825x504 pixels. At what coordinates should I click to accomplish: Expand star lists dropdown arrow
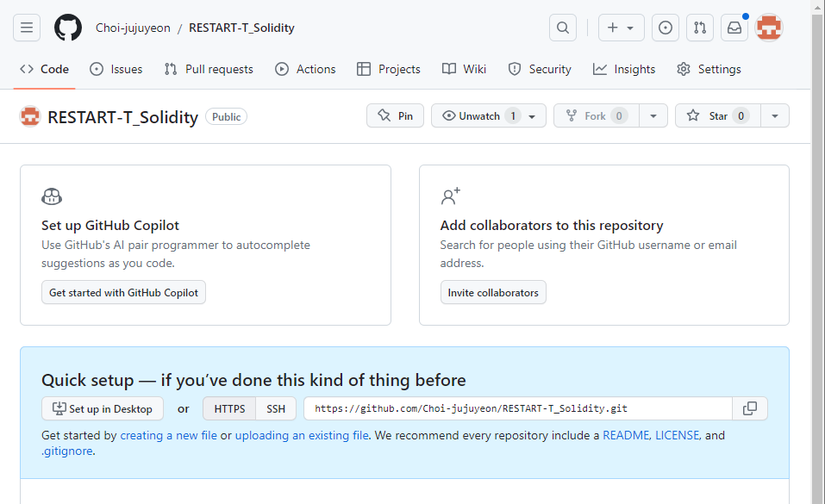coord(774,115)
